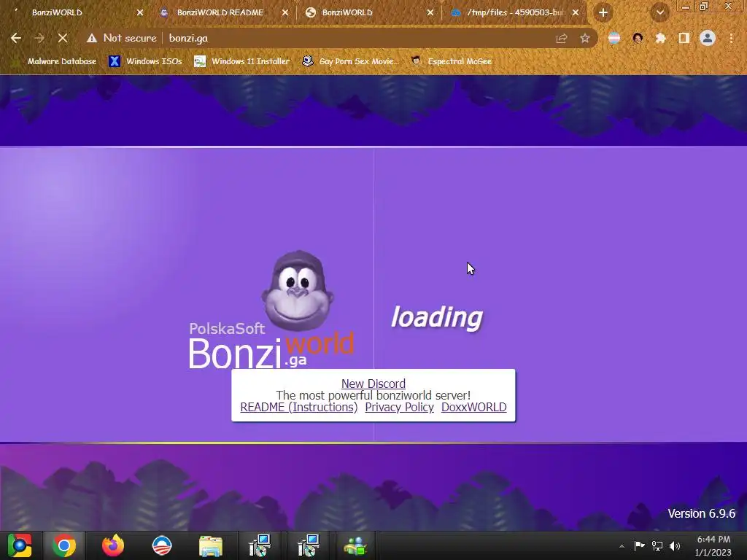Open the Start menu button
The image size is (747, 560).
(20, 545)
